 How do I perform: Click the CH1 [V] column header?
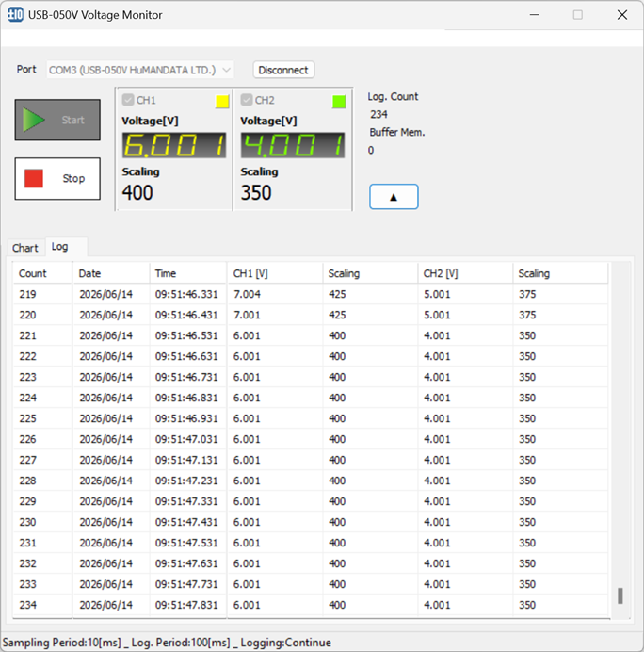275,273
